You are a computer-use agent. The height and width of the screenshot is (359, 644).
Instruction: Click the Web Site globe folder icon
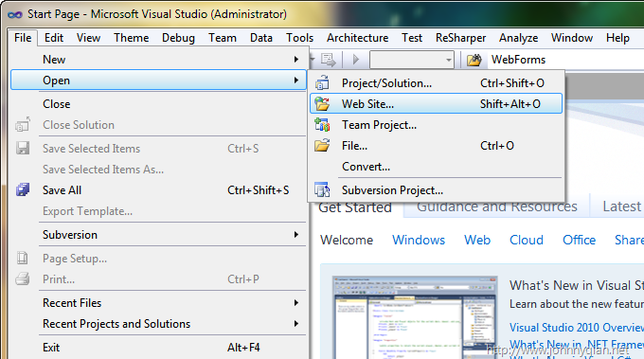[322, 104]
